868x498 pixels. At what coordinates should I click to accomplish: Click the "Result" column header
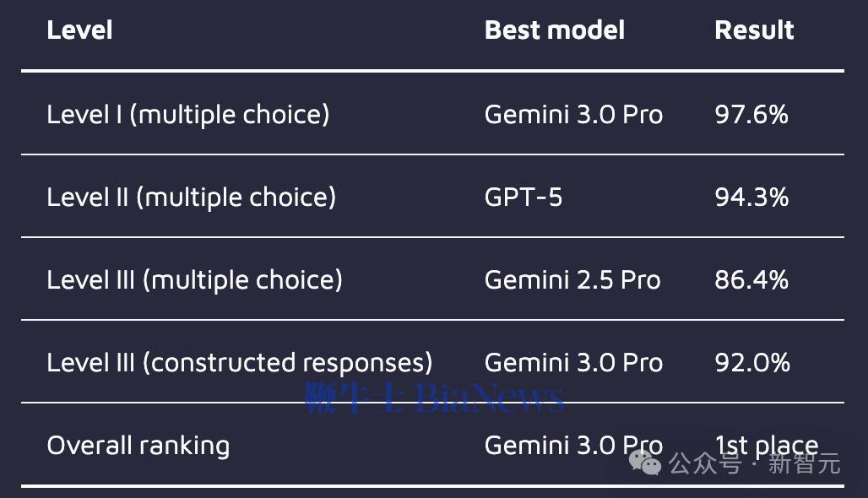(754, 30)
